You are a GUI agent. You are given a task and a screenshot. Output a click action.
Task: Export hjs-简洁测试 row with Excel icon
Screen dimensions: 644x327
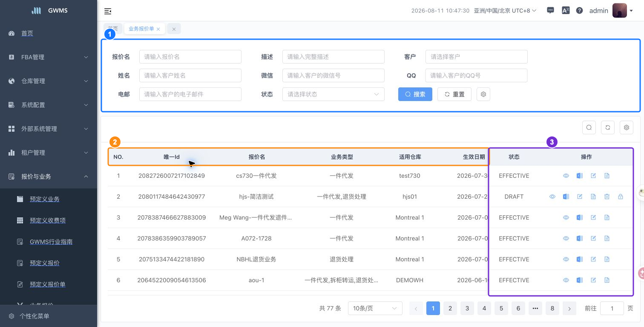[x=566, y=197]
